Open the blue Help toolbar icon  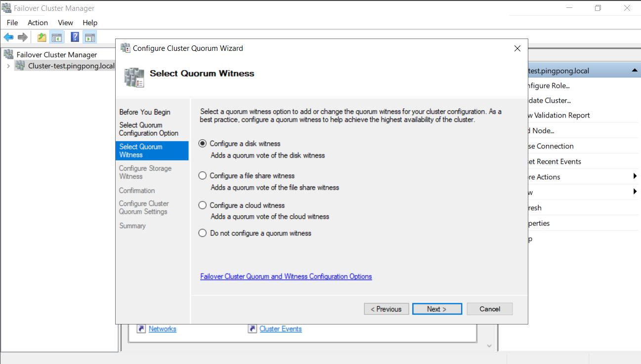point(75,37)
